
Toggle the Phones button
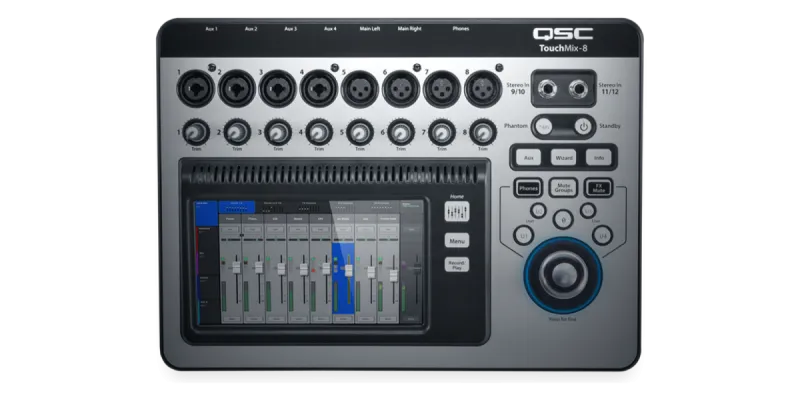528,188
